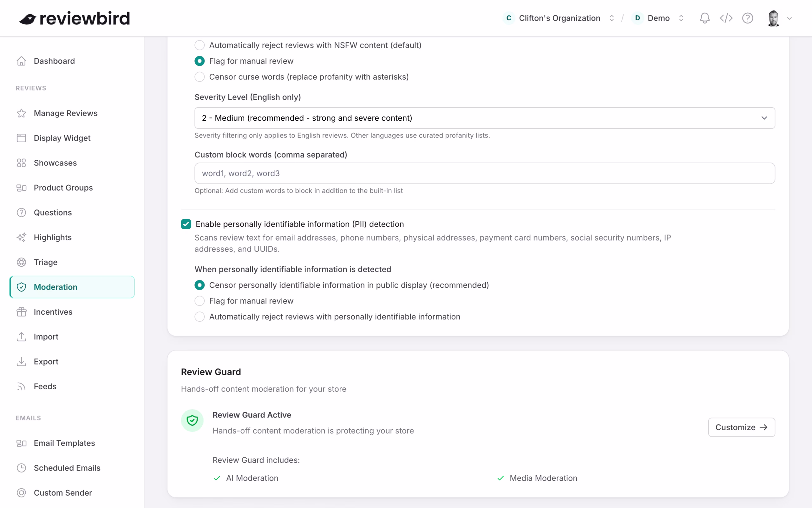Open Scheduled Emails page
Image resolution: width=812 pixels, height=508 pixels.
point(72,468)
